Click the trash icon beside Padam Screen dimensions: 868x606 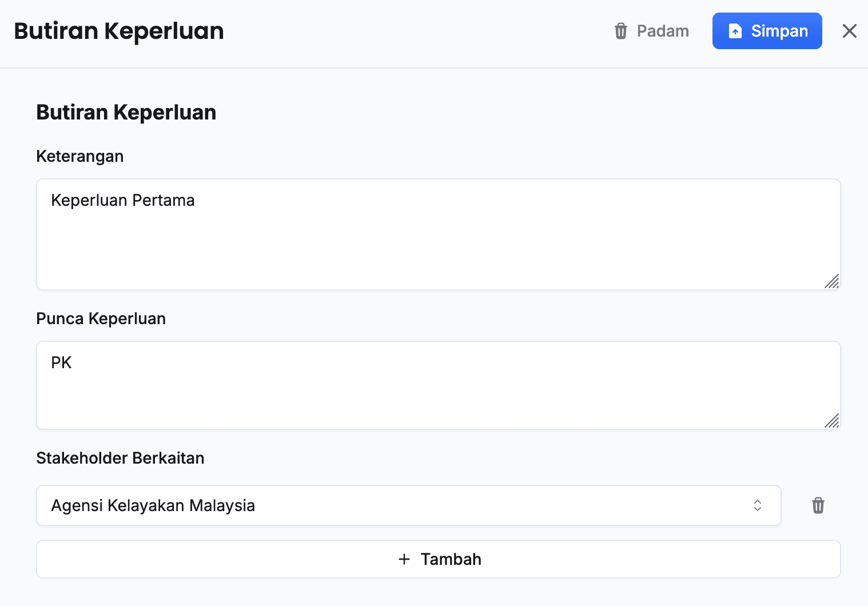coord(621,31)
